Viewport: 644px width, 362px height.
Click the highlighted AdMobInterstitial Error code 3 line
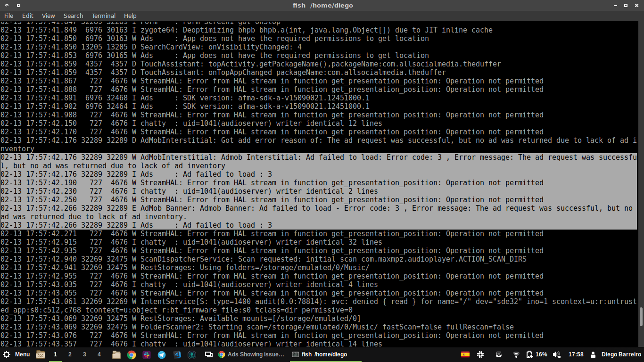318,162
